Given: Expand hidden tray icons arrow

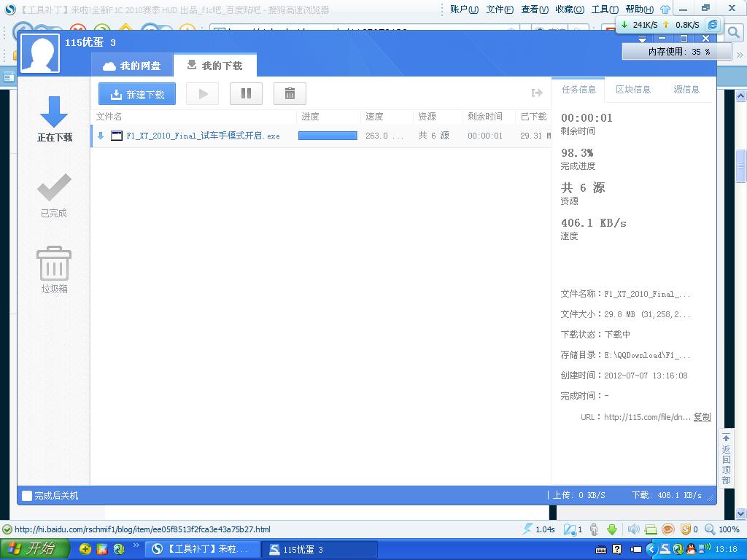Looking at the screenshot, I should coord(651,550).
